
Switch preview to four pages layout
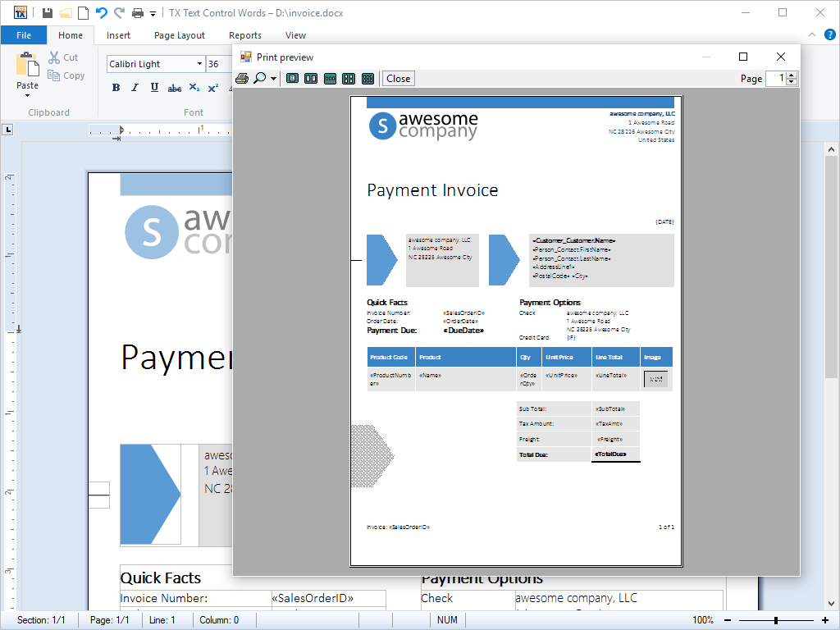click(x=349, y=79)
